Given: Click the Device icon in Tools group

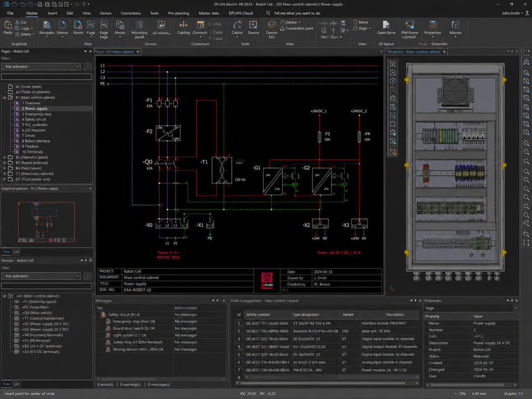Looking at the screenshot, I should 253,25.
